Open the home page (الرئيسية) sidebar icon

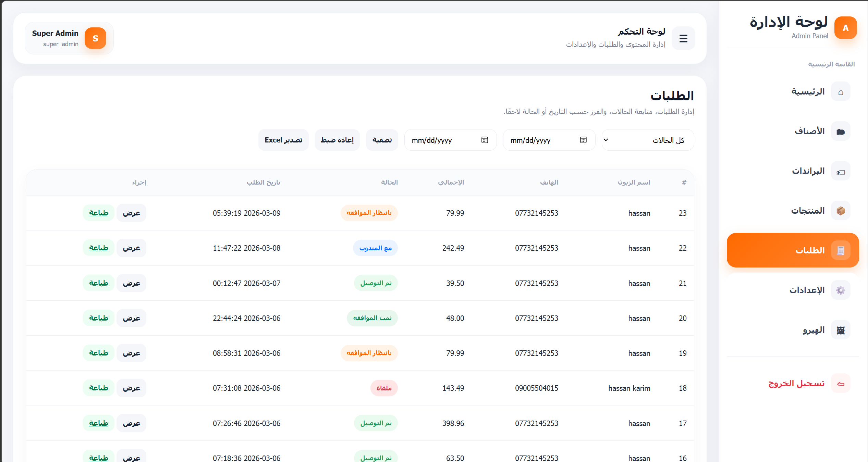click(840, 91)
